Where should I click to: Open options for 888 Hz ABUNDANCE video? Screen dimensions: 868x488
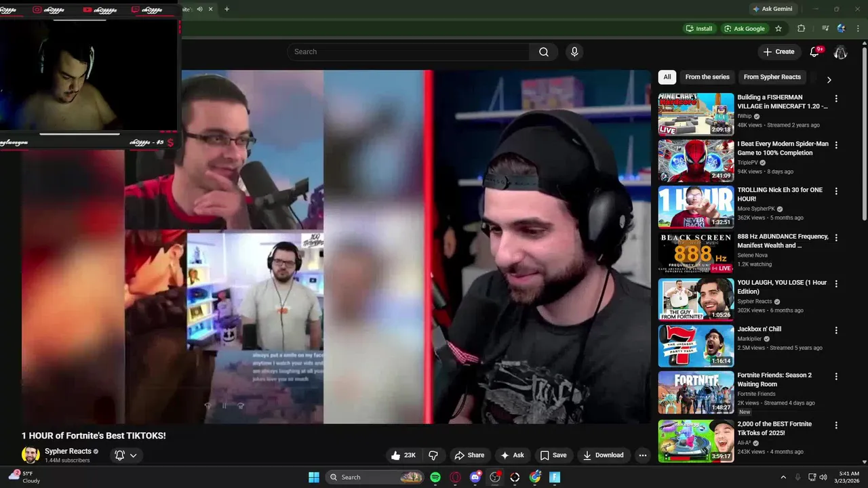point(836,238)
